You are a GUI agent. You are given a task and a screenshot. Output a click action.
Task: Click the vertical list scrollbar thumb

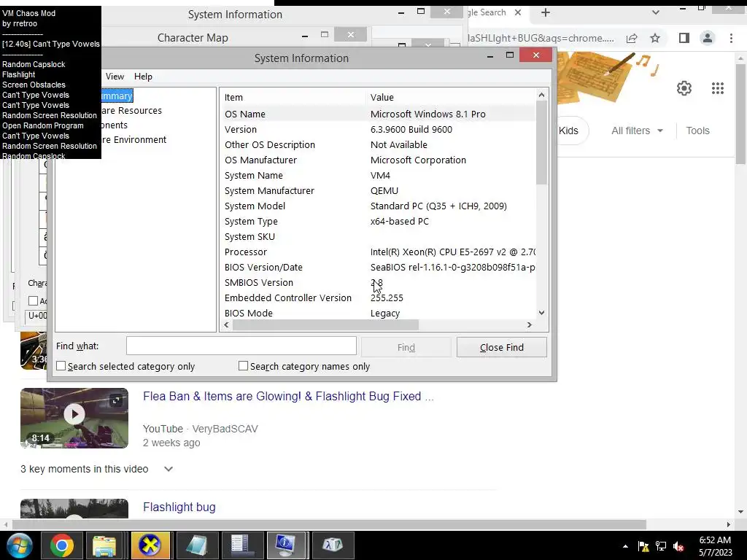point(541,143)
